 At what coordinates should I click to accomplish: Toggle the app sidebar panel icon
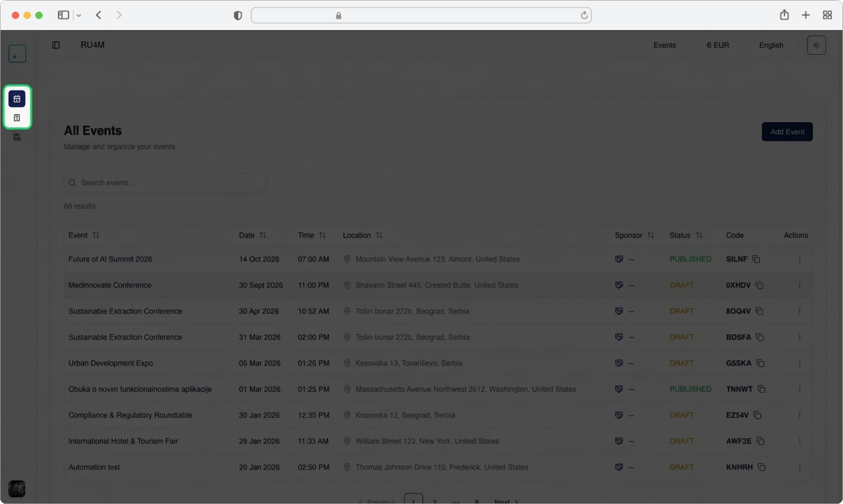tap(56, 45)
